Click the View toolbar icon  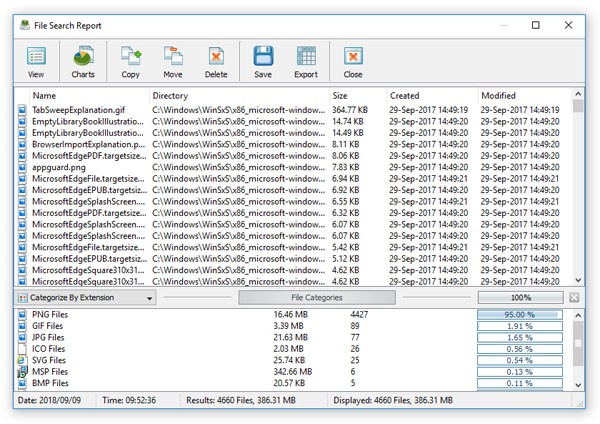(36, 62)
